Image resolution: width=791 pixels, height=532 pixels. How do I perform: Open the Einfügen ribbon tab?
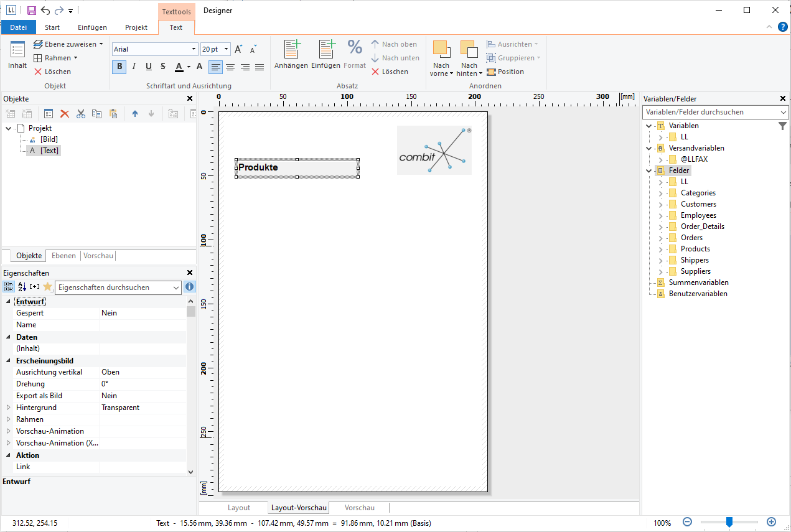[x=92, y=27]
